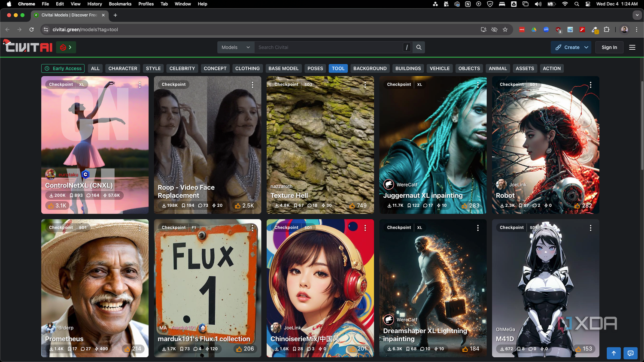Viewport: 644px width, 362px height.
Task: Select the CHARACTER category tab
Action: (x=123, y=68)
